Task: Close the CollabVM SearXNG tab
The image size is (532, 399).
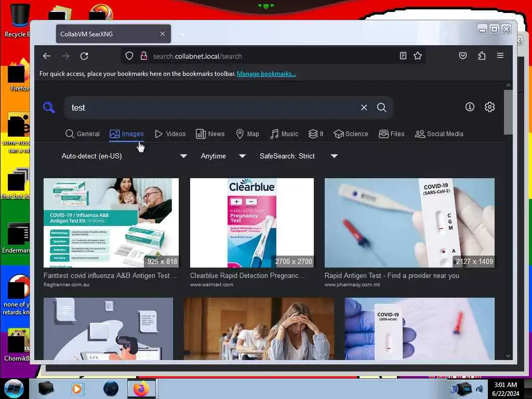Action: 163,34
